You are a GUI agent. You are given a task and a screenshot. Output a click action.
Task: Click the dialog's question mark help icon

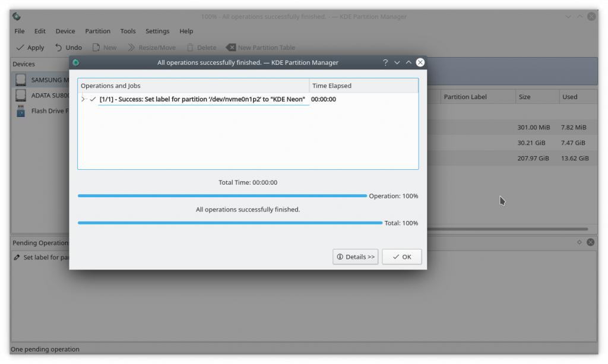pos(385,62)
